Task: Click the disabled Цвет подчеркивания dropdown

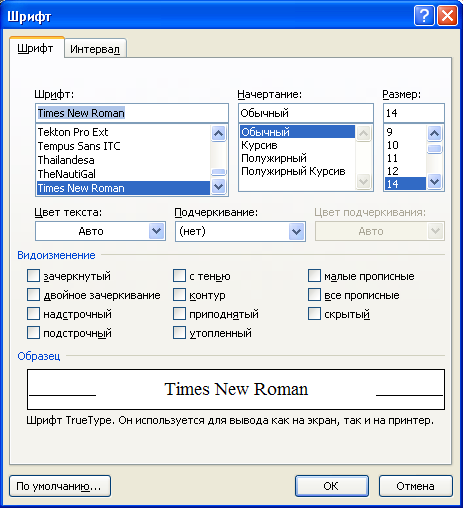Action: click(380, 231)
